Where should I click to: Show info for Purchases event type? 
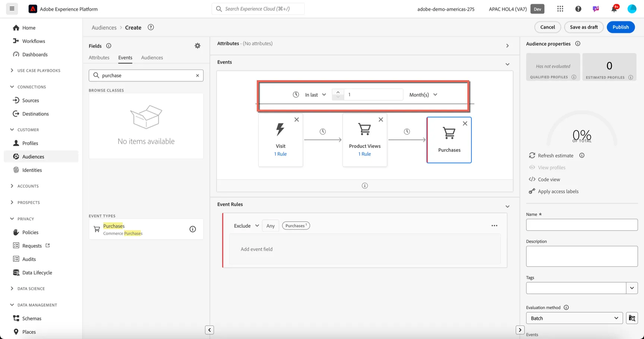[193, 229]
